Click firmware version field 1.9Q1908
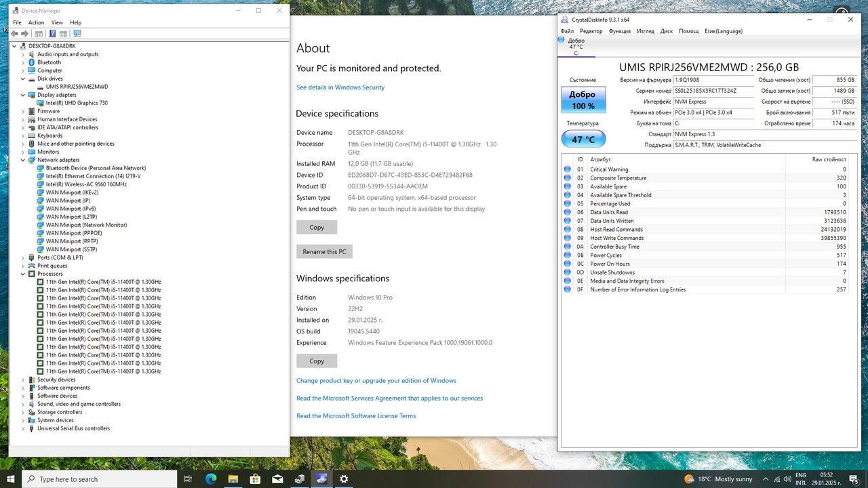868x488 pixels. click(x=713, y=80)
